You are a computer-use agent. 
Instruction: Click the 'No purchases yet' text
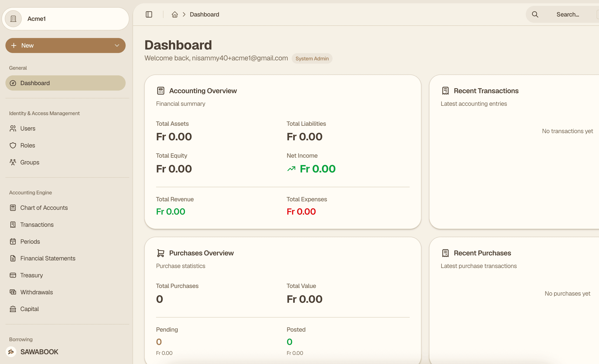[567, 294]
